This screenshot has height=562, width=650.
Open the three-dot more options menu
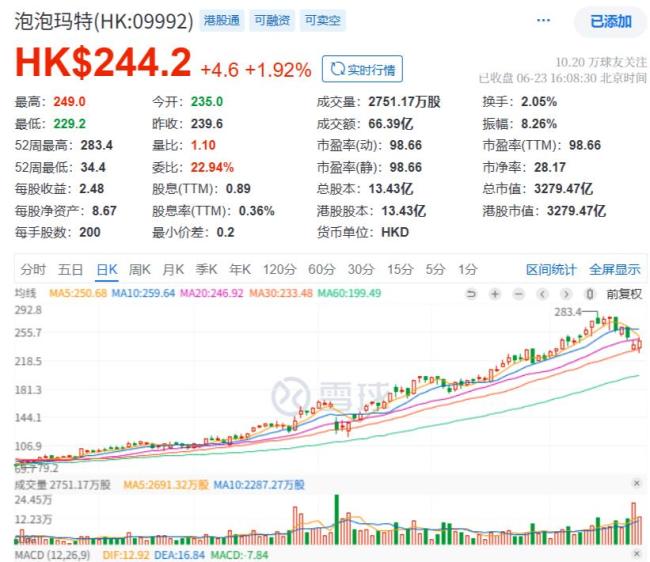coord(543,20)
